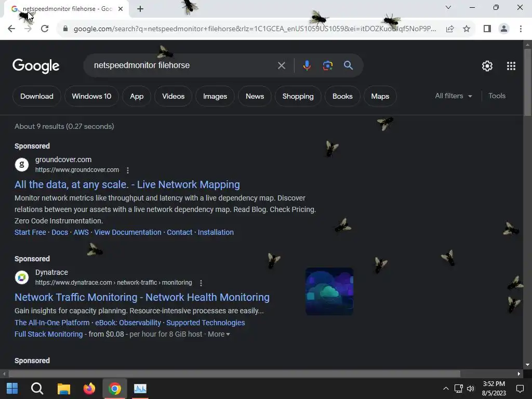Clear the search box text
This screenshot has height=399, width=532.
tap(281, 65)
